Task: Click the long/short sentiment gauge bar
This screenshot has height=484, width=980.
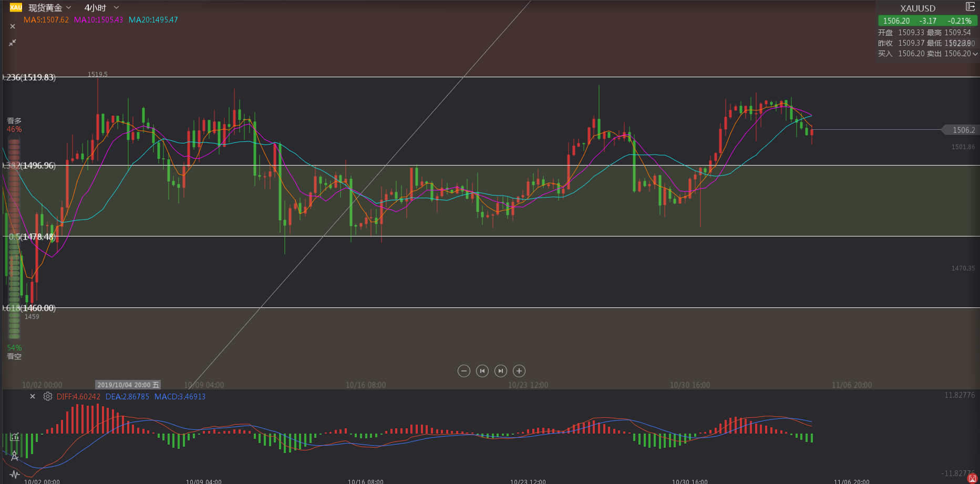Action: tap(14, 238)
